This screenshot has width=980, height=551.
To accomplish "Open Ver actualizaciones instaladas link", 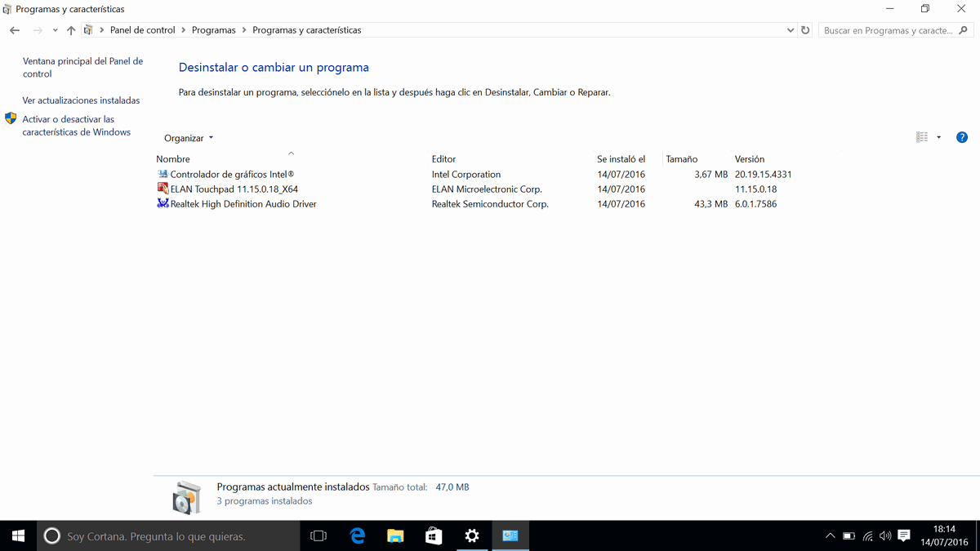I will coord(81,100).
